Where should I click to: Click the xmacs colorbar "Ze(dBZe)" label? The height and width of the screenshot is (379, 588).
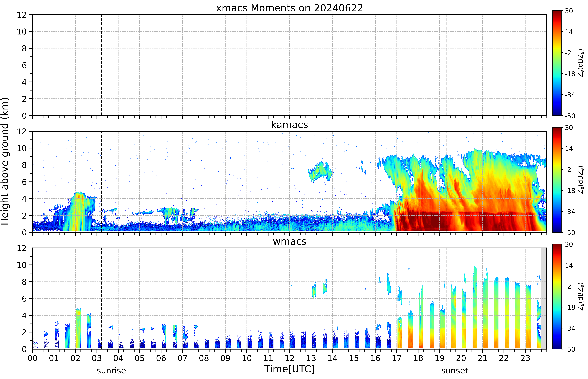[581, 63]
